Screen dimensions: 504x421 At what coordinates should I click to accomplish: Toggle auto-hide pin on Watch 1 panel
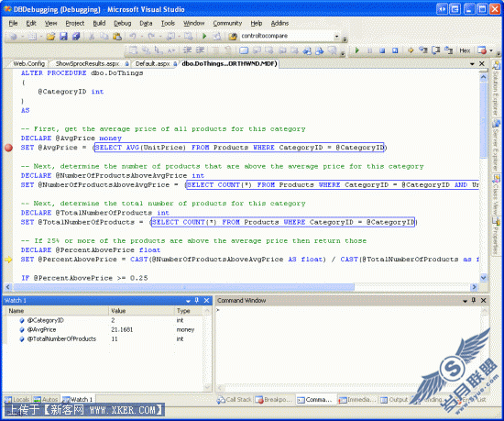(197, 301)
